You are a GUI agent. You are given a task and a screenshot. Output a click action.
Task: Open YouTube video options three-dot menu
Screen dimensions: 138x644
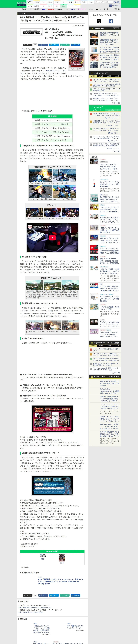[74, 227]
